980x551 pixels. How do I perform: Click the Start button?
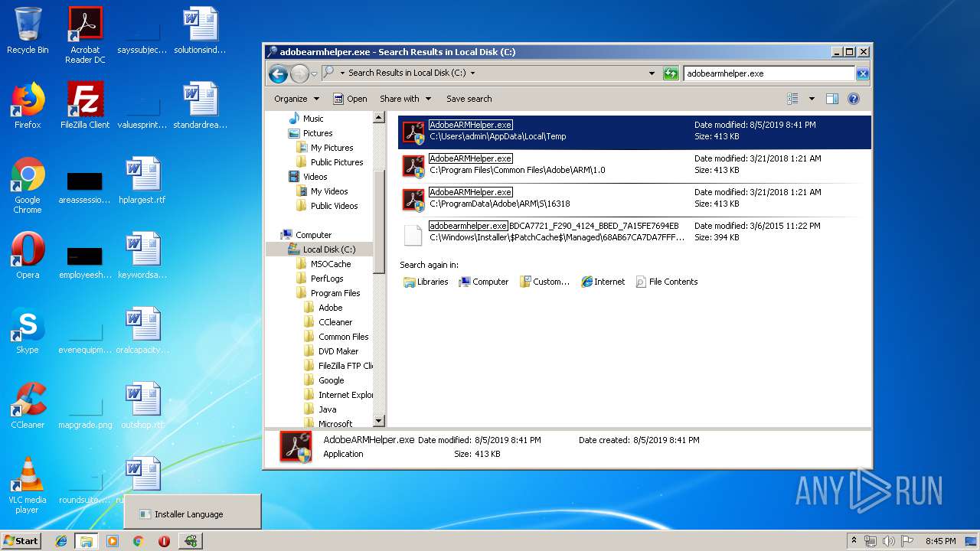[x=21, y=540]
